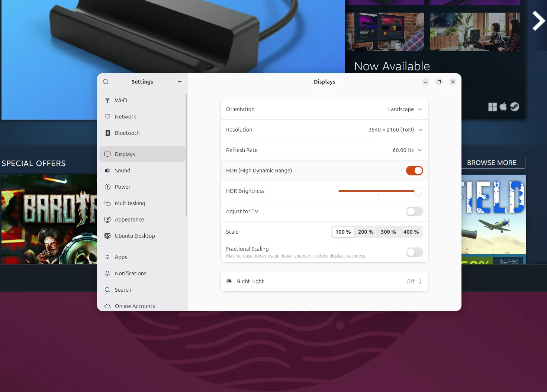547x392 pixels.
Task: Open the Settings hamburger menu icon
Action: pos(180,82)
